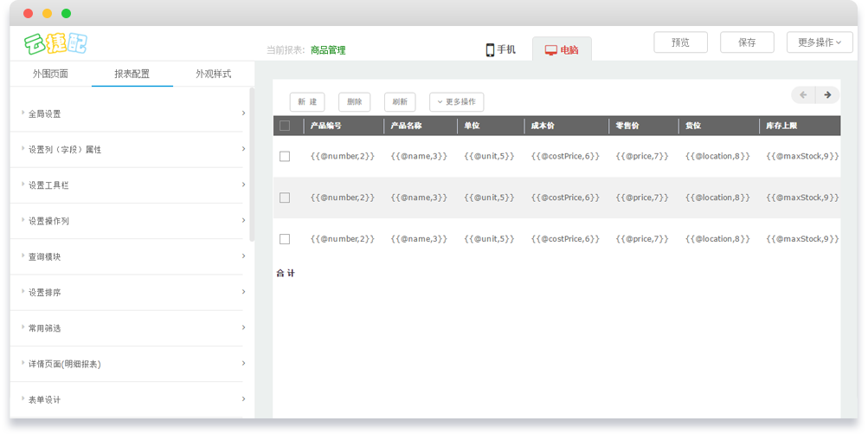This screenshot has width=868, height=434.
Task: Toggle the select-all checkbox in table header
Action: tap(285, 126)
